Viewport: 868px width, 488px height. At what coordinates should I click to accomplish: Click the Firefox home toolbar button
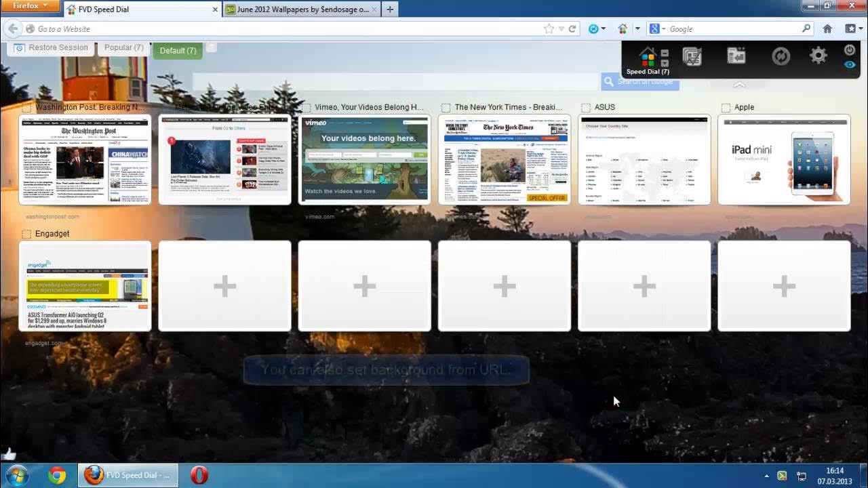pos(827,28)
